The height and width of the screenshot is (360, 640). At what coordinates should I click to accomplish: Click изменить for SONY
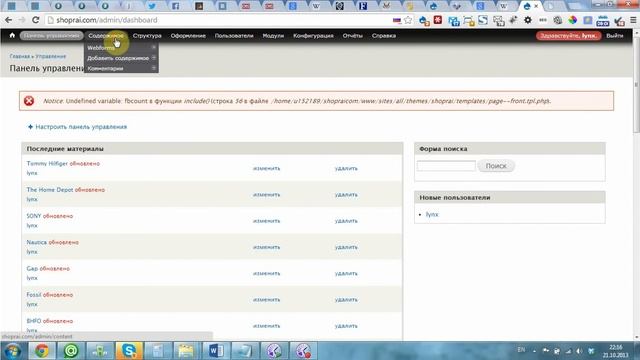click(266, 221)
